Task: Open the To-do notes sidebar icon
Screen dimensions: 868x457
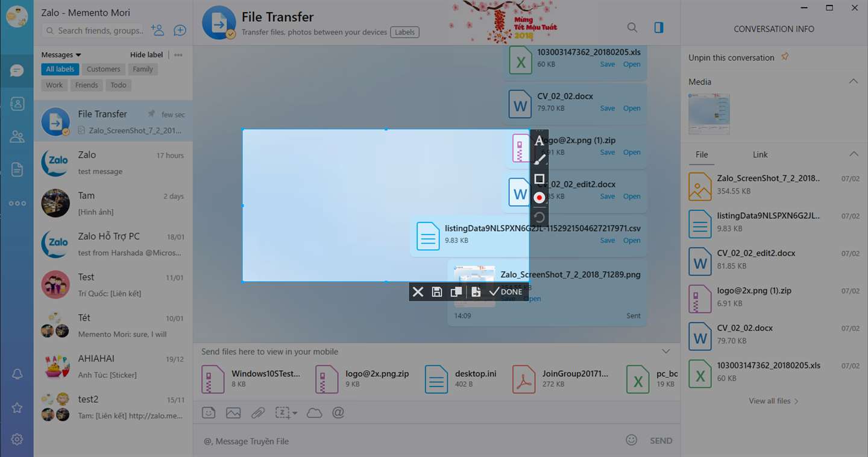Action: pos(17,170)
